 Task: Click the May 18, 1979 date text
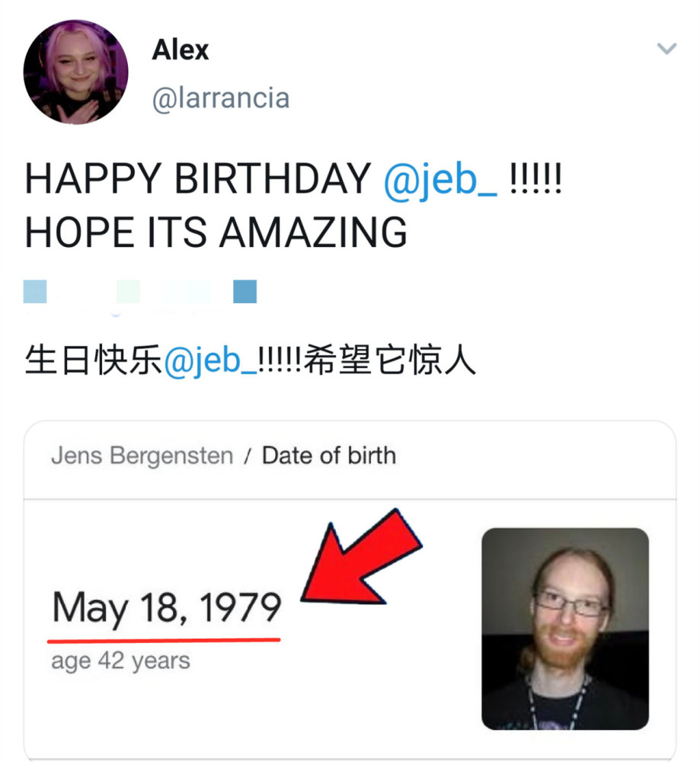(x=167, y=607)
